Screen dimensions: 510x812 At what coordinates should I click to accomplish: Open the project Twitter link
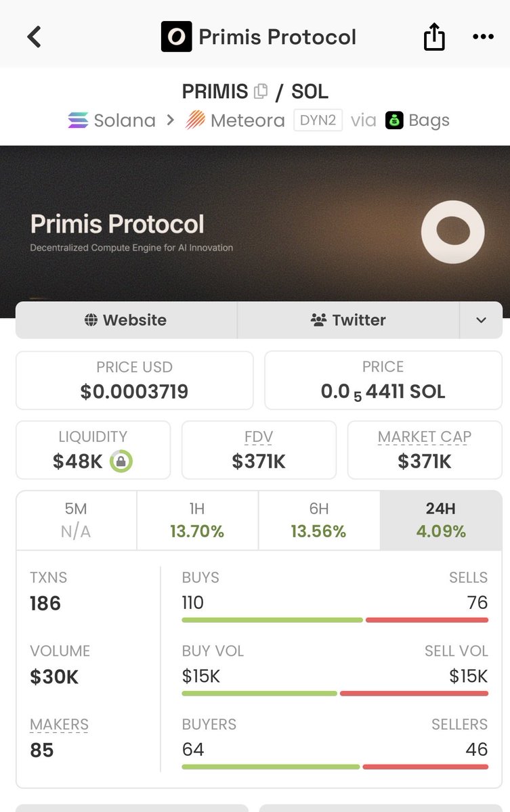[348, 320]
